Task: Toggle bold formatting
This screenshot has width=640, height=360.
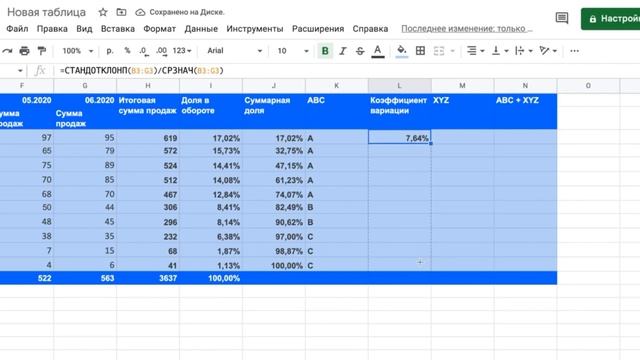Action: point(325,51)
